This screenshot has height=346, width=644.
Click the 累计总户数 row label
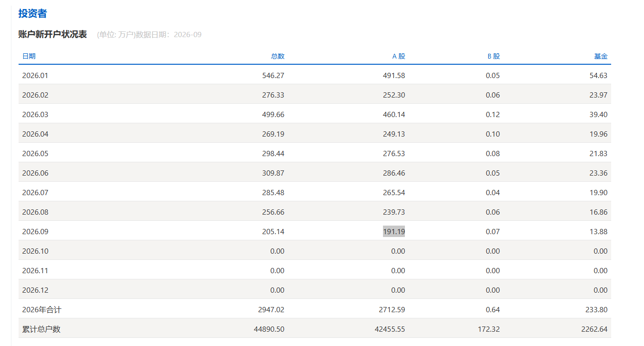pos(41,329)
